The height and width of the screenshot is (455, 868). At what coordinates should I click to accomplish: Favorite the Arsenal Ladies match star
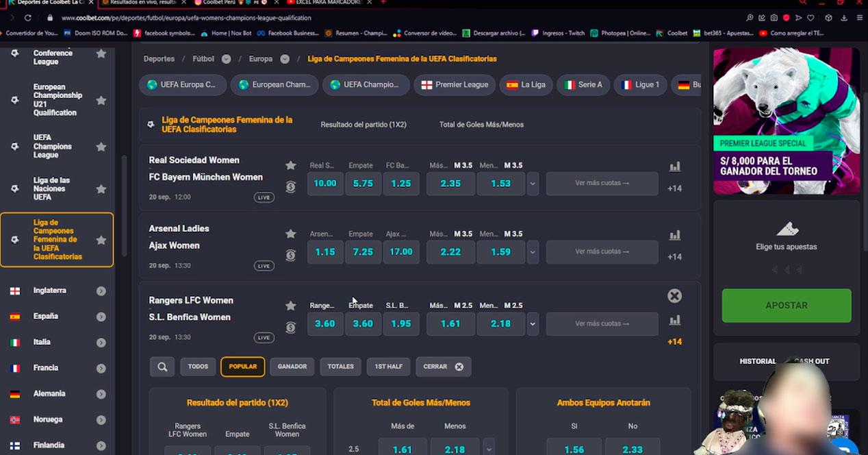pos(290,234)
